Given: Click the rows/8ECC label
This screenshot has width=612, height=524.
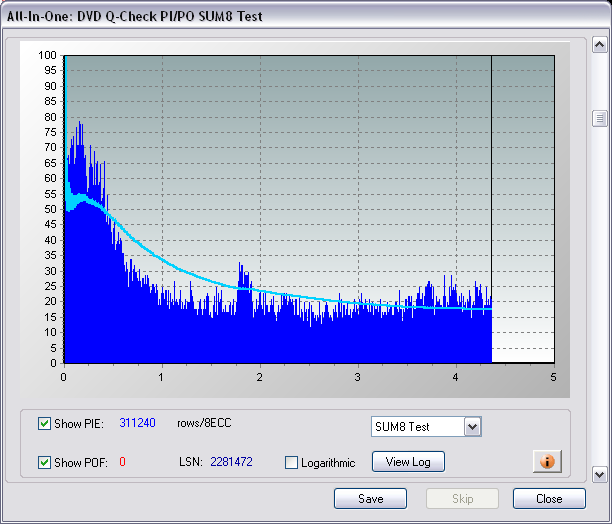Looking at the screenshot, I should pos(204,423).
